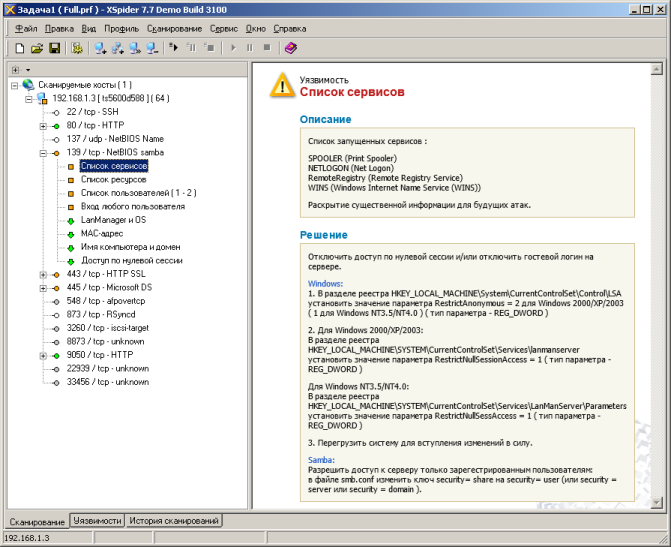Collapse the 192.168.1.3 host node
Image resolution: width=671 pixels, height=547 pixels.
(x=29, y=99)
